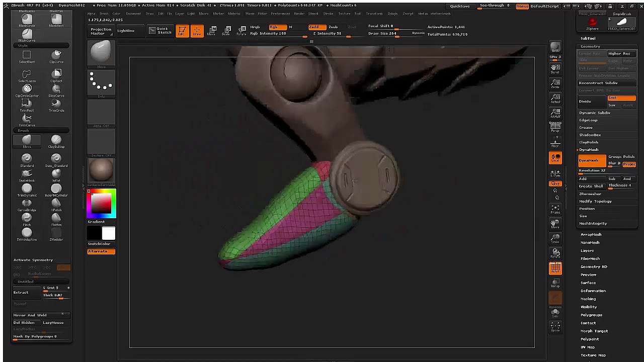Screen dimensions: 644x362
Task: Expand the ZRemesher section
Action: point(590,194)
